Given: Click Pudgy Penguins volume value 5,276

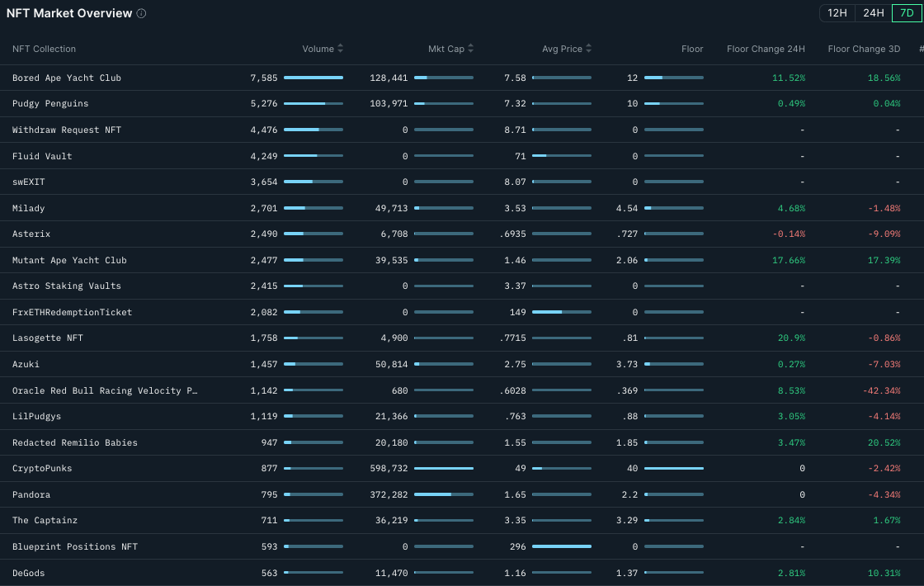Looking at the screenshot, I should tap(264, 104).
